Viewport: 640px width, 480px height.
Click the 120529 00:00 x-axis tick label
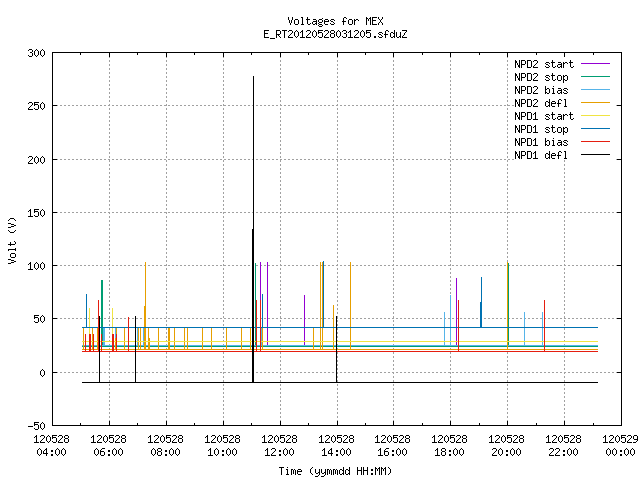pyautogui.click(x=620, y=446)
